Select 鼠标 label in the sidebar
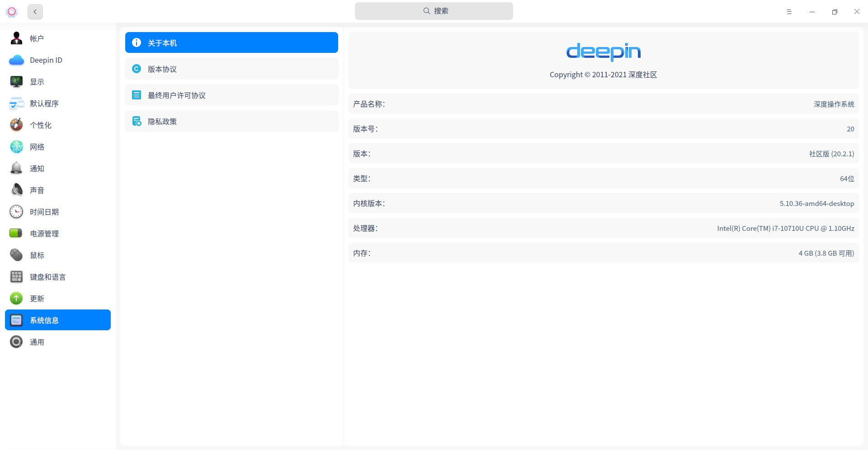The width and height of the screenshot is (868, 450). tap(37, 255)
